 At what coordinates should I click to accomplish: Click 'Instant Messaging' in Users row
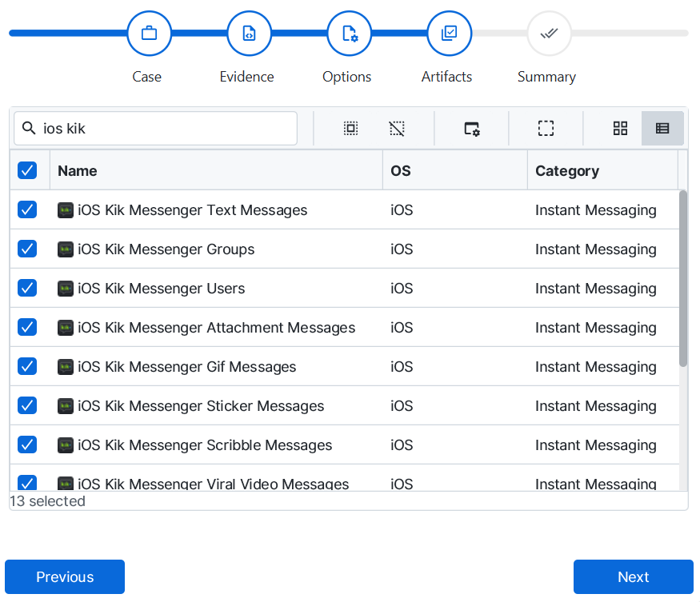point(596,289)
